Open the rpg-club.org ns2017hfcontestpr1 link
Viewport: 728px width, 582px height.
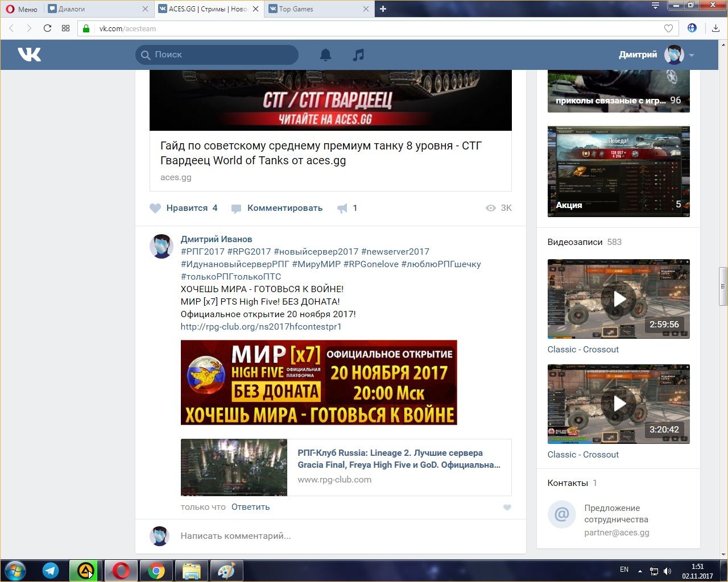260,327
